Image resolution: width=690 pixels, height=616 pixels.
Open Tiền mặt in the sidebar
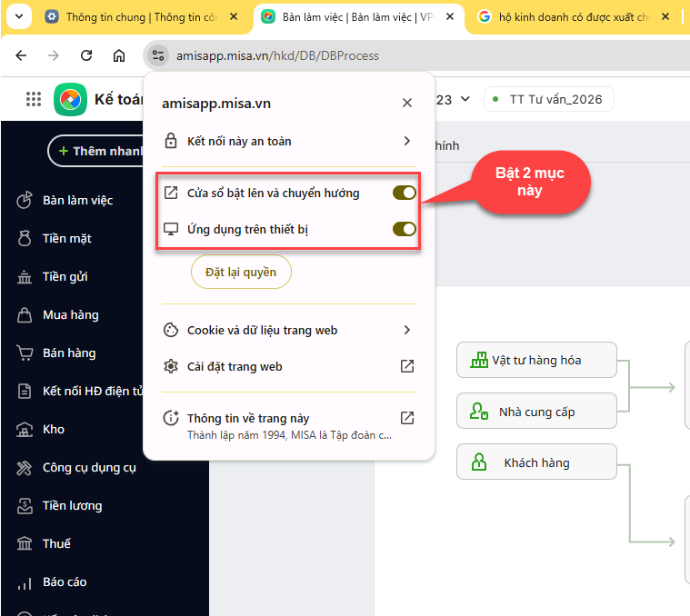coord(66,238)
